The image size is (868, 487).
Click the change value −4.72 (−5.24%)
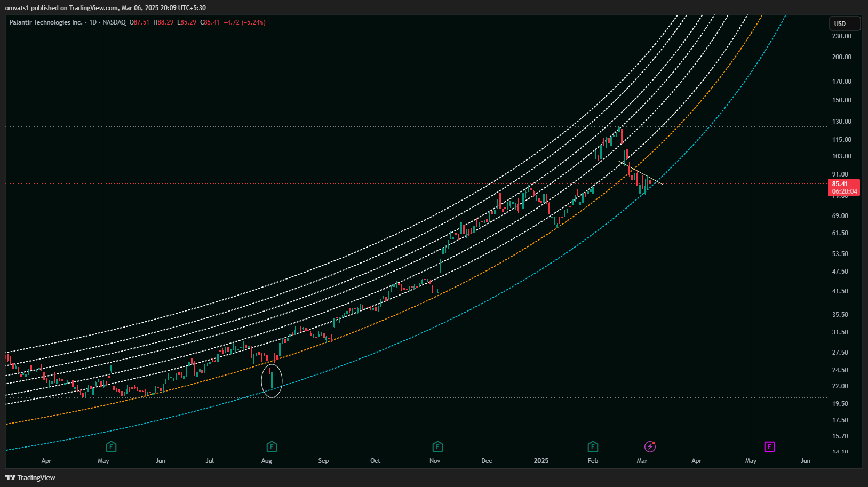[x=244, y=22]
